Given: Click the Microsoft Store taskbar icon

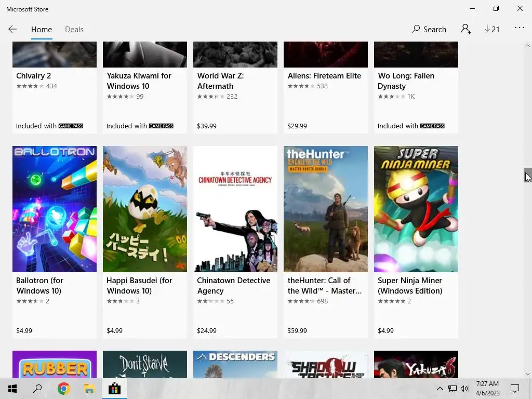Looking at the screenshot, I should pos(114,389).
